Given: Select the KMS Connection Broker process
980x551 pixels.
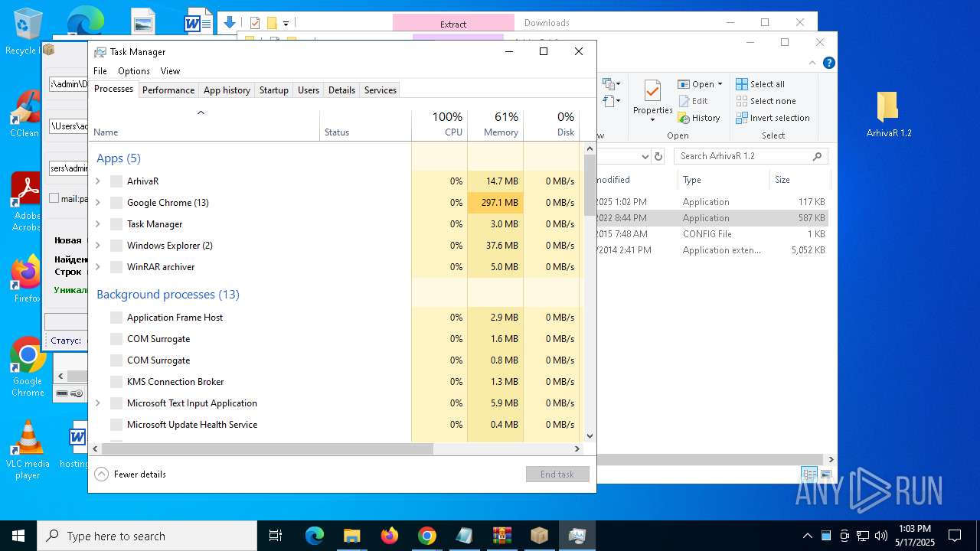Looking at the screenshot, I should pyautogui.click(x=335, y=382).
